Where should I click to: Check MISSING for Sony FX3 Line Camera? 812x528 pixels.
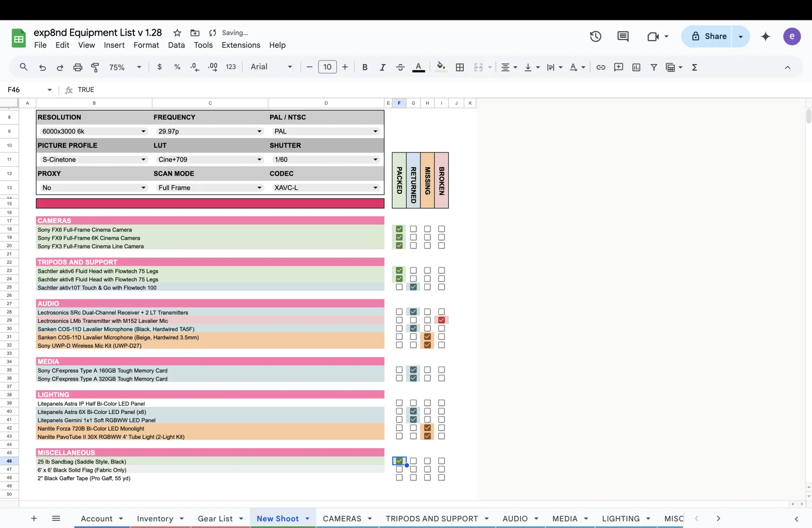click(x=427, y=246)
